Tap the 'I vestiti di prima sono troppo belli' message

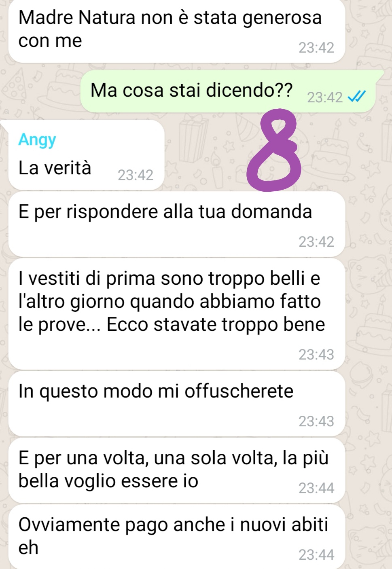[177, 314]
